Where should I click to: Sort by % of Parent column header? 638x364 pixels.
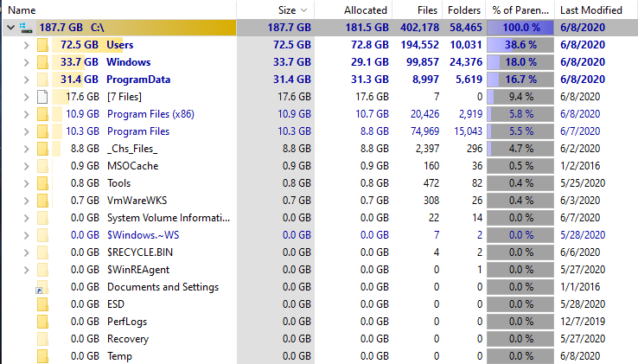[x=520, y=10]
